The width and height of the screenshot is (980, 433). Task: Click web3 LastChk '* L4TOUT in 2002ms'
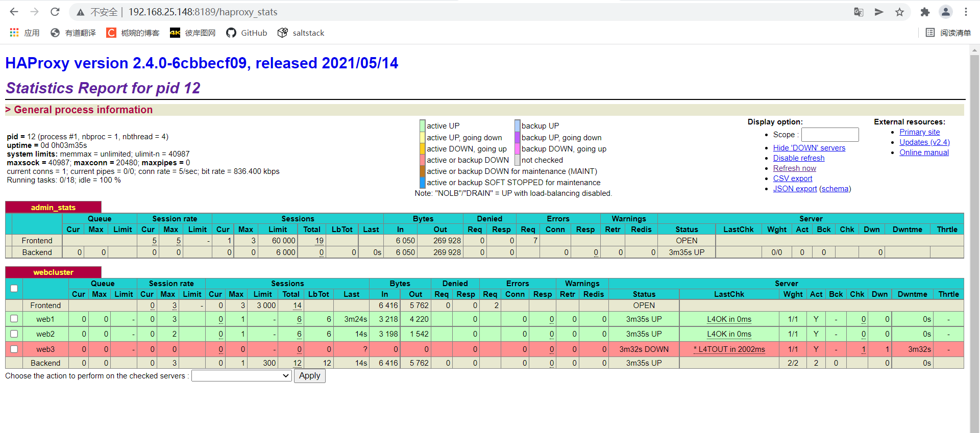tap(729, 349)
